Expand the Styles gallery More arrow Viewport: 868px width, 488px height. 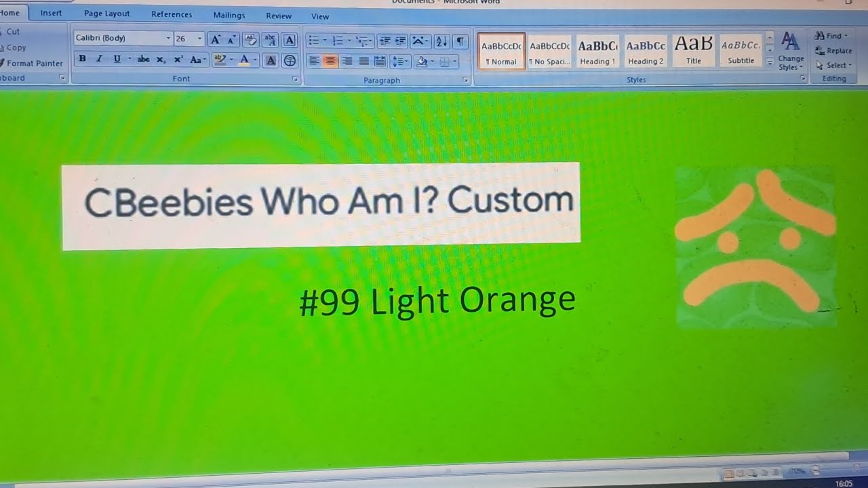click(770, 62)
